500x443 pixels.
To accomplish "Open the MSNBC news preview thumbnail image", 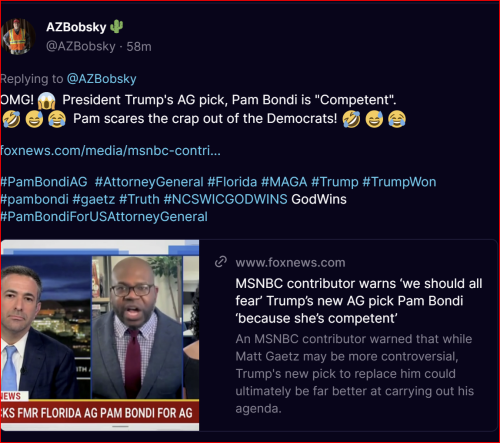I will 100,335.
